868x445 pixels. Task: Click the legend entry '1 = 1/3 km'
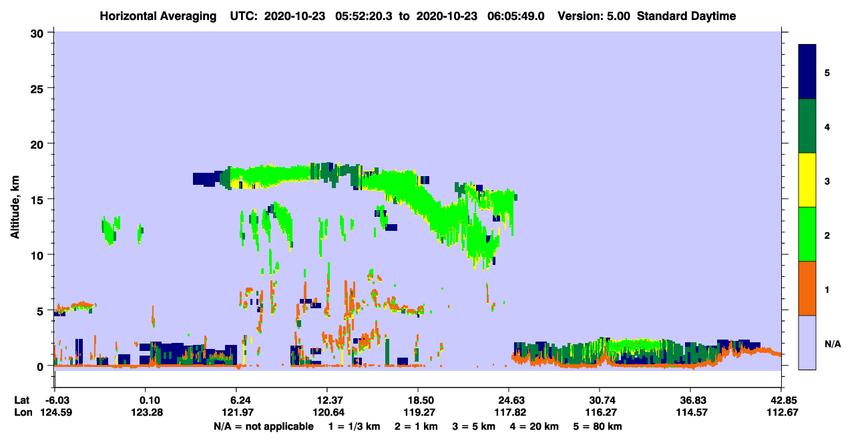click(355, 426)
